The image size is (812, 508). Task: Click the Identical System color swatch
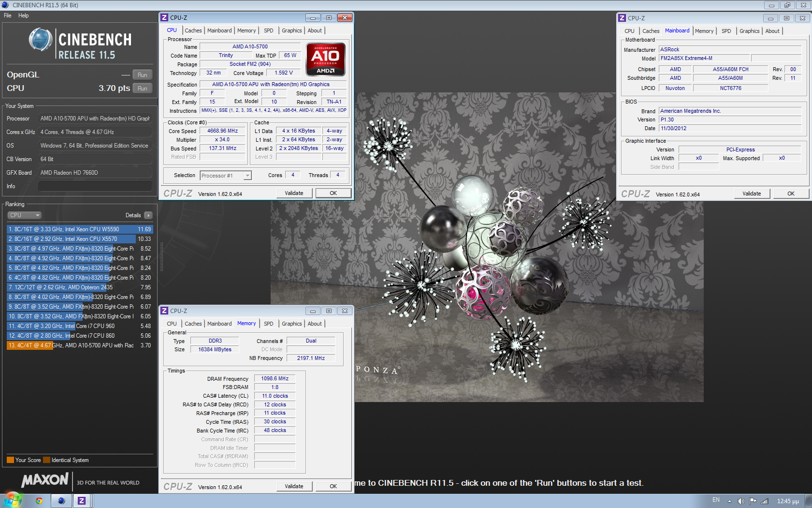[x=46, y=460]
